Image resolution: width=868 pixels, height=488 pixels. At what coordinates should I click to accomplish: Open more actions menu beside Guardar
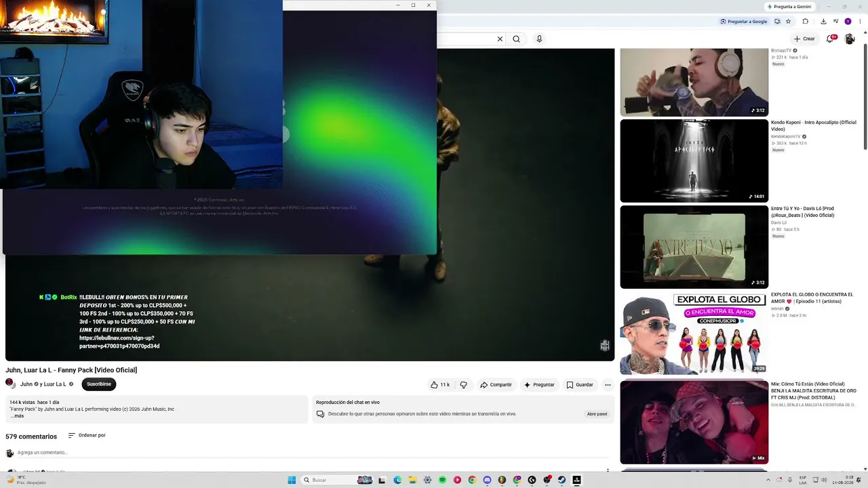click(608, 385)
